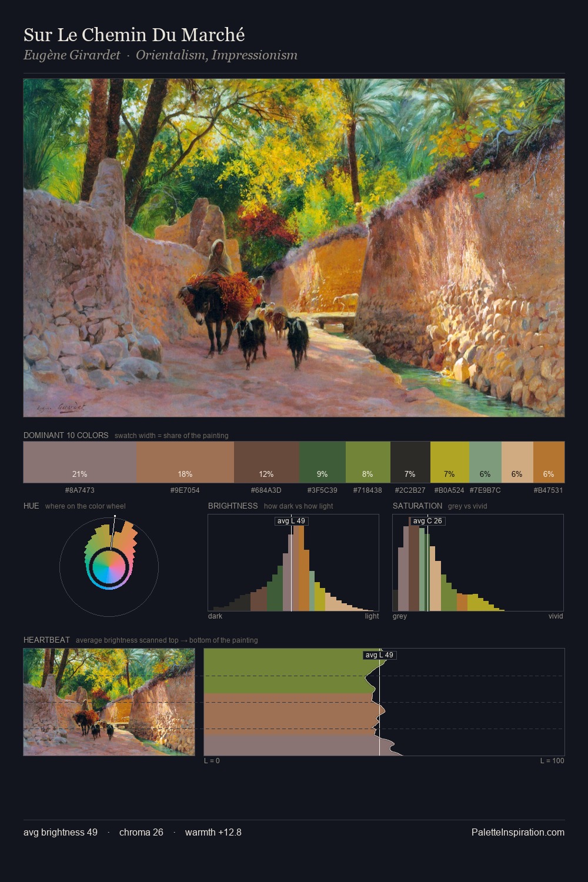
Task: Click the hex label #2C2B27
Action: click(x=410, y=490)
